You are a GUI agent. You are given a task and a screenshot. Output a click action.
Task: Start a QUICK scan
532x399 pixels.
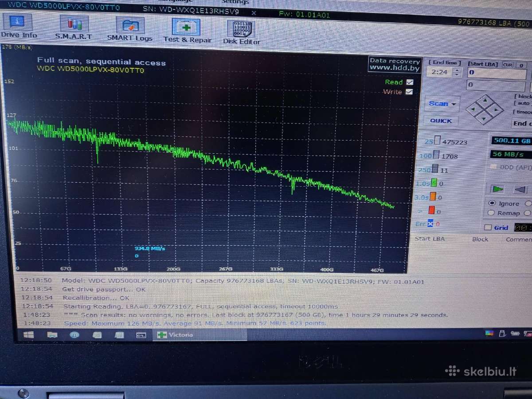coord(441,121)
